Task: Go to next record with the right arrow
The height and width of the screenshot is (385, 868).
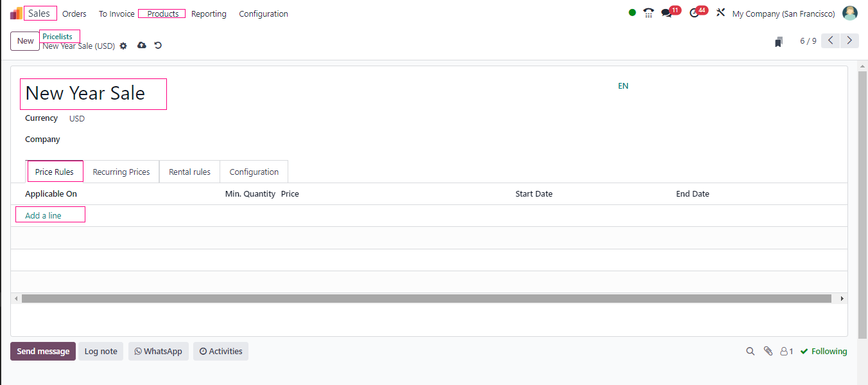Action: 849,40
